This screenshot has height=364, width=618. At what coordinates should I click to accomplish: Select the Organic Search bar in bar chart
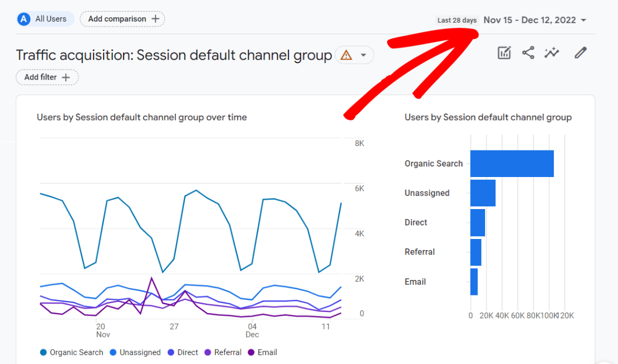tap(512, 164)
